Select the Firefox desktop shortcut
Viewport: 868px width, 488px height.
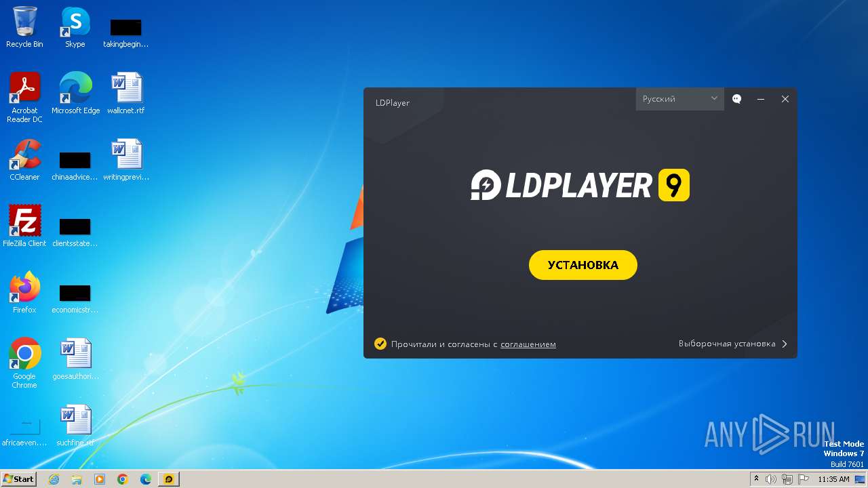click(x=24, y=293)
